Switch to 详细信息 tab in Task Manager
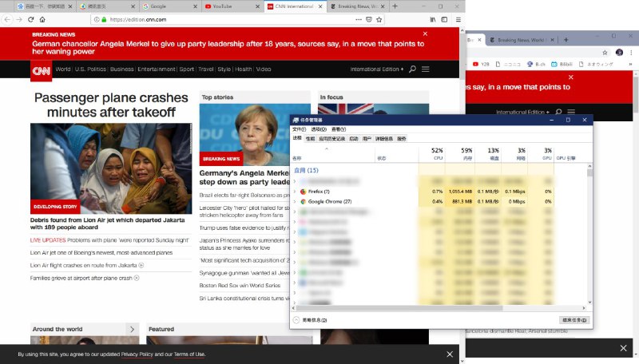 (x=384, y=139)
